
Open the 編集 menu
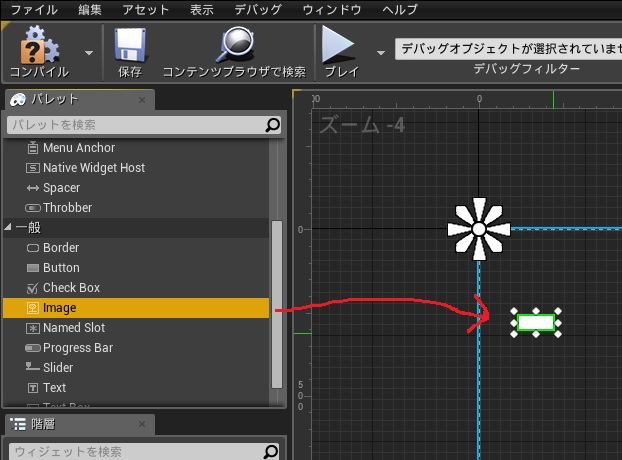90,10
